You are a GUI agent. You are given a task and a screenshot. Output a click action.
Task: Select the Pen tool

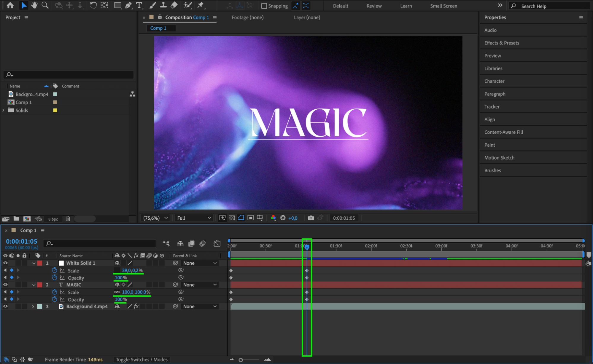[x=128, y=5]
